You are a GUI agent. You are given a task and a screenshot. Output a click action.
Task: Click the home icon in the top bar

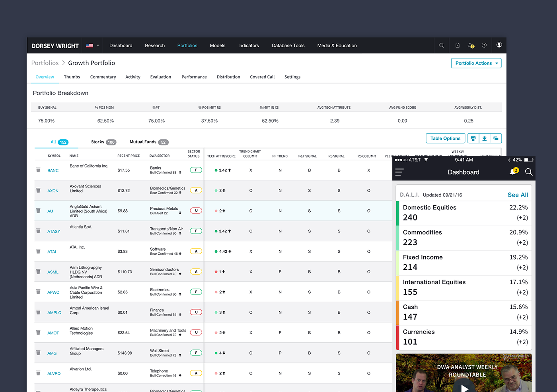(458, 45)
